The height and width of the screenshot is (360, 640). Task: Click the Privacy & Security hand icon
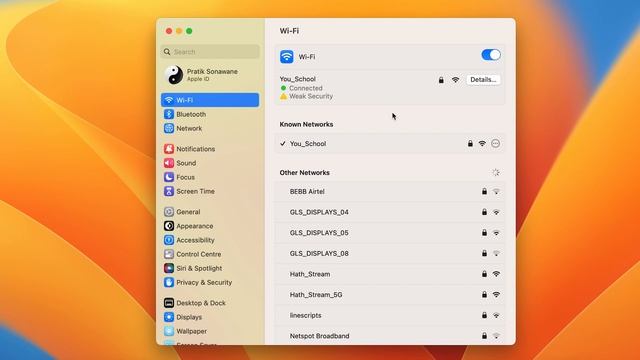point(169,282)
